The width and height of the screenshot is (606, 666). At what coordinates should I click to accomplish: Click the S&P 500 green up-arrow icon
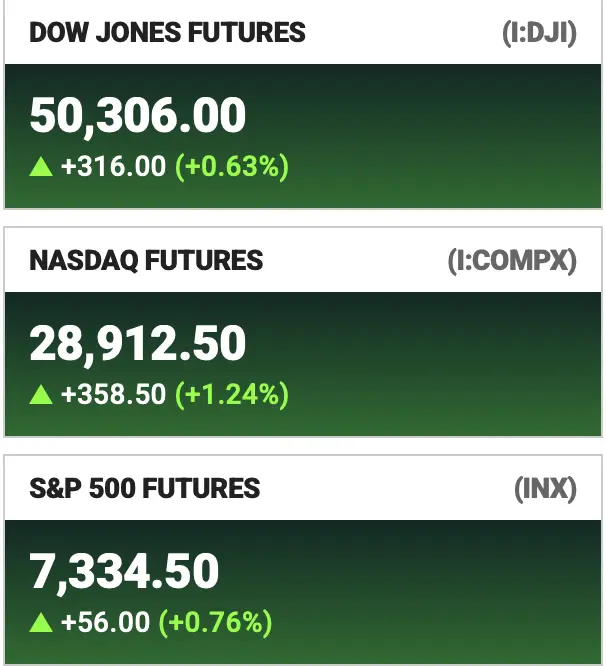(41, 622)
